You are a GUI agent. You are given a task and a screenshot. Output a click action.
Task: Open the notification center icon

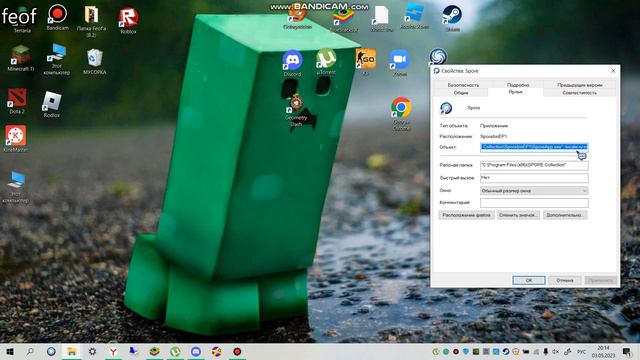tap(627, 351)
